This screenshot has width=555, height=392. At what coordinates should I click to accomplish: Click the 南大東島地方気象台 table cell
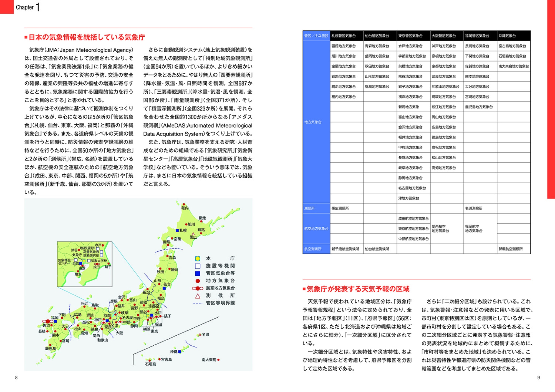[x=514, y=66]
